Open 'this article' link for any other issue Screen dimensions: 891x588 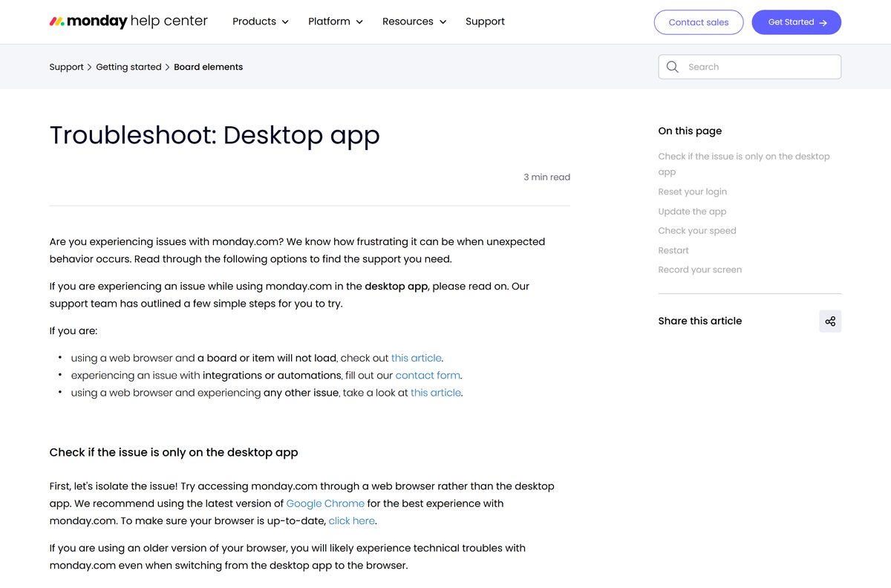tap(436, 393)
